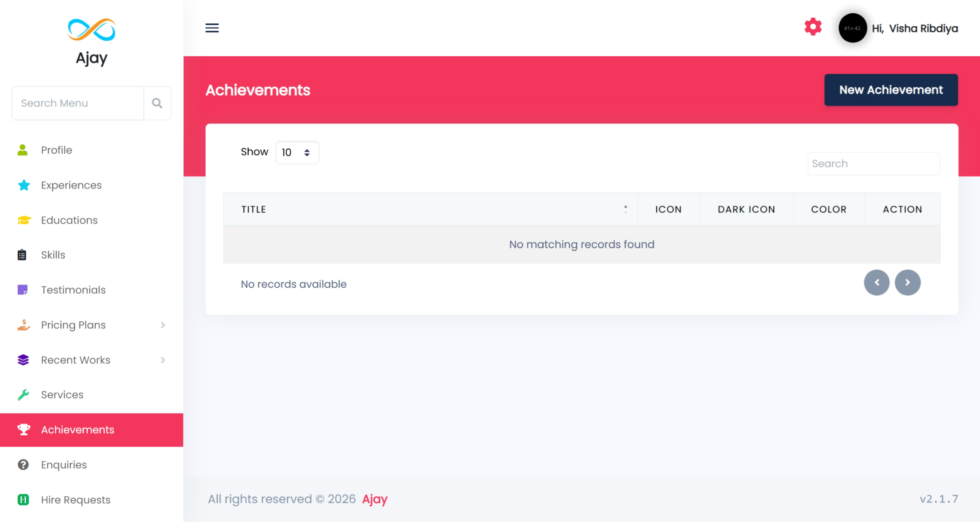Click the Hire Requests H icon
980x522 pixels.
coord(23,500)
